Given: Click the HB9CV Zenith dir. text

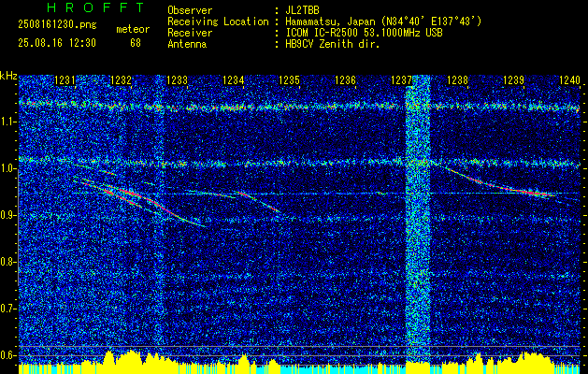Looking at the screenshot, I should tap(332, 44).
